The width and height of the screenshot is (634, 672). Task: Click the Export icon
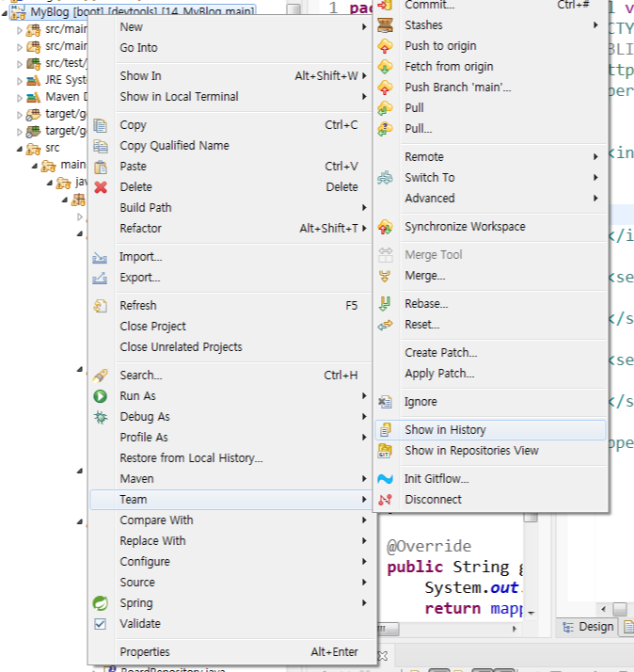click(100, 278)
